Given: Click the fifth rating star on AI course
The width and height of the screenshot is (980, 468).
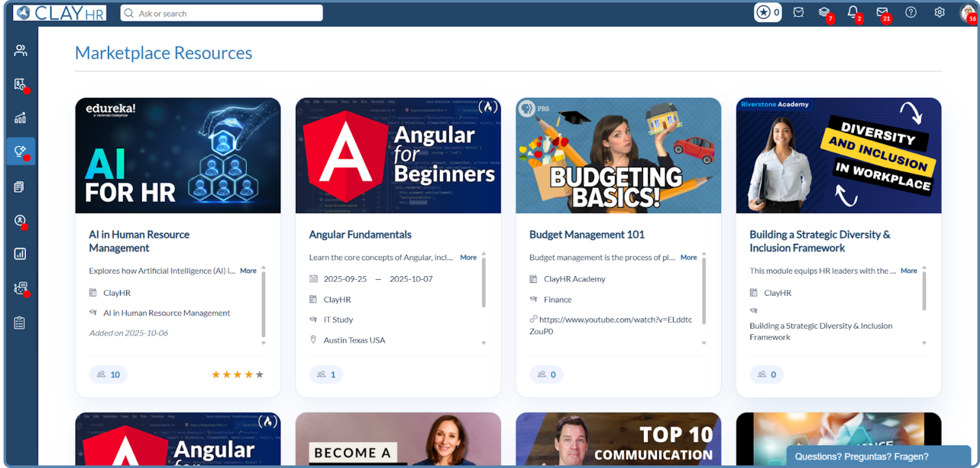Looking at the screenshot, I should (x=259, y=374).
